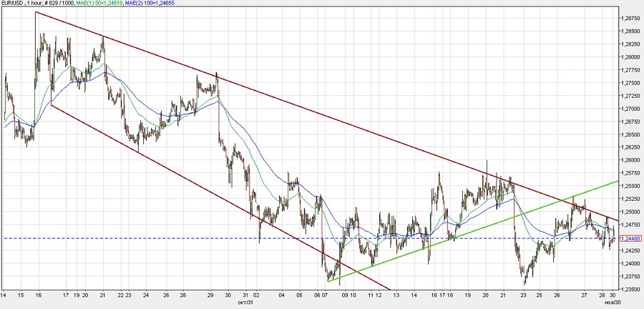
Task: Click date 16 at the start of the time axis
Action: (x=36, y=295)
